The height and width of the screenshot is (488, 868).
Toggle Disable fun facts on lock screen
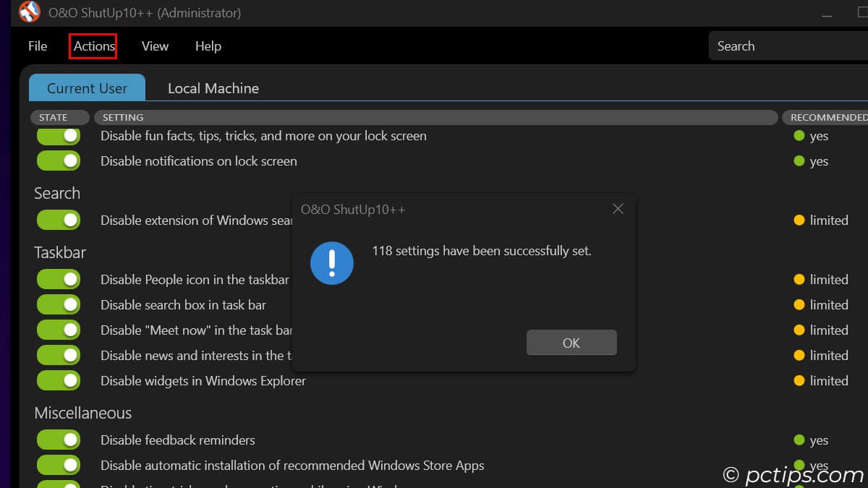tap(59, 136)
